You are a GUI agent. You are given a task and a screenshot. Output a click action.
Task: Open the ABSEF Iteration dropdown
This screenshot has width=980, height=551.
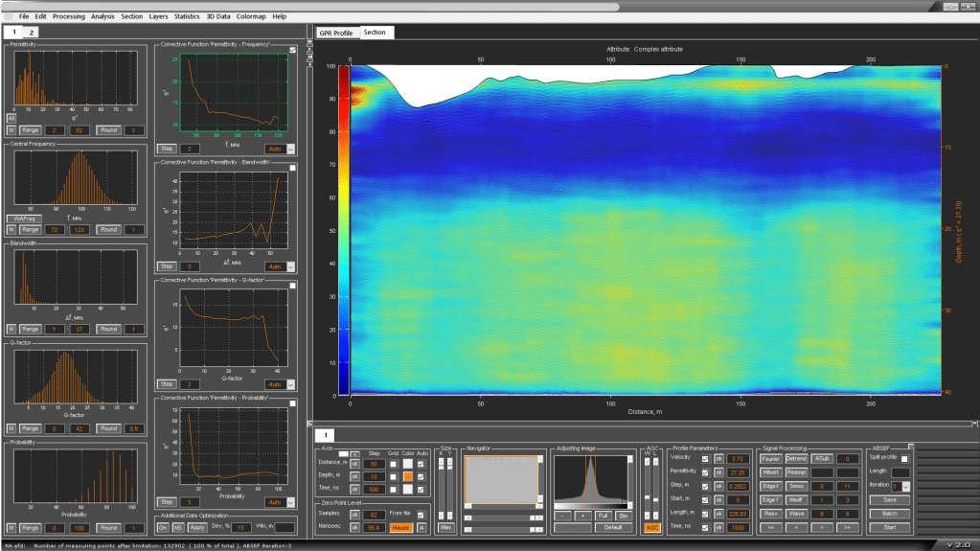pyautogui.click(x=905, y=486)
